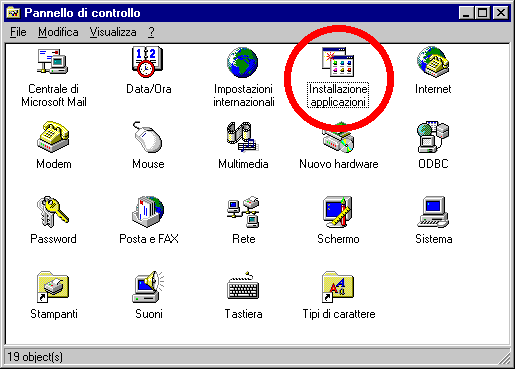Select the Multimedia film icon
This screenshot has width=515, height=369.
click(x=243, y=137)
